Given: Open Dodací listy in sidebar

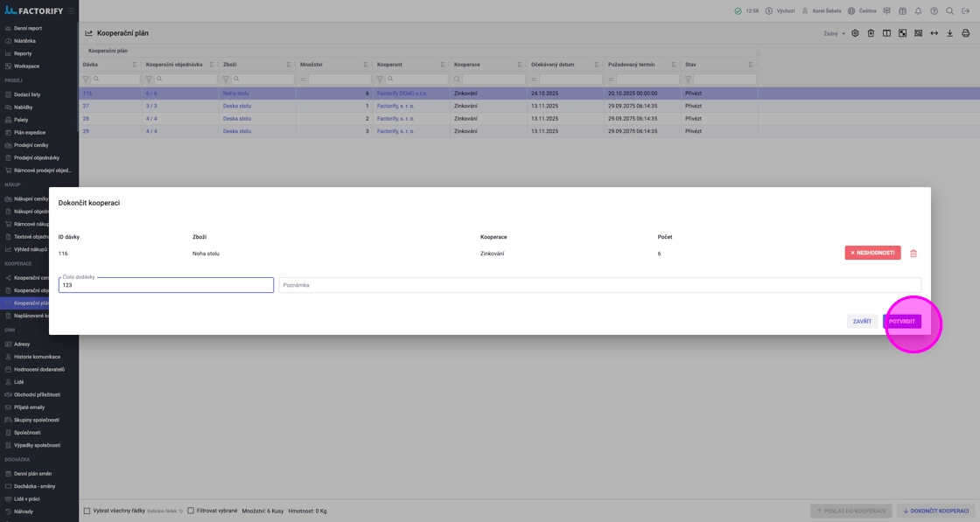Looking at the screenshot, I should pyautogui.click(x=27, y=94).
